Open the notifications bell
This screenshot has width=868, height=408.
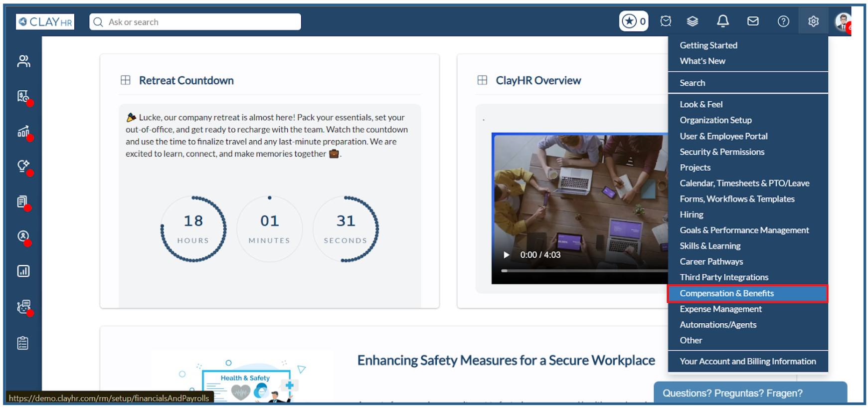tap(723, 21)
